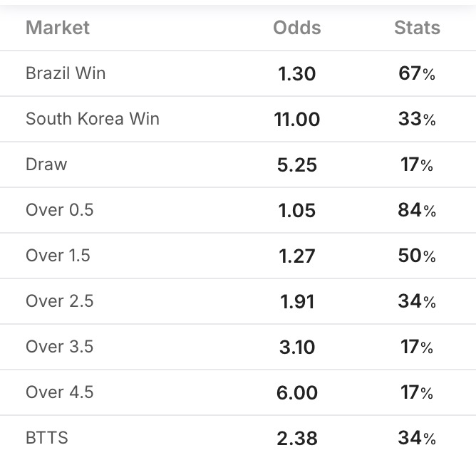Click the Odds column header
This screenshot has width=476, height=460.
296,28
